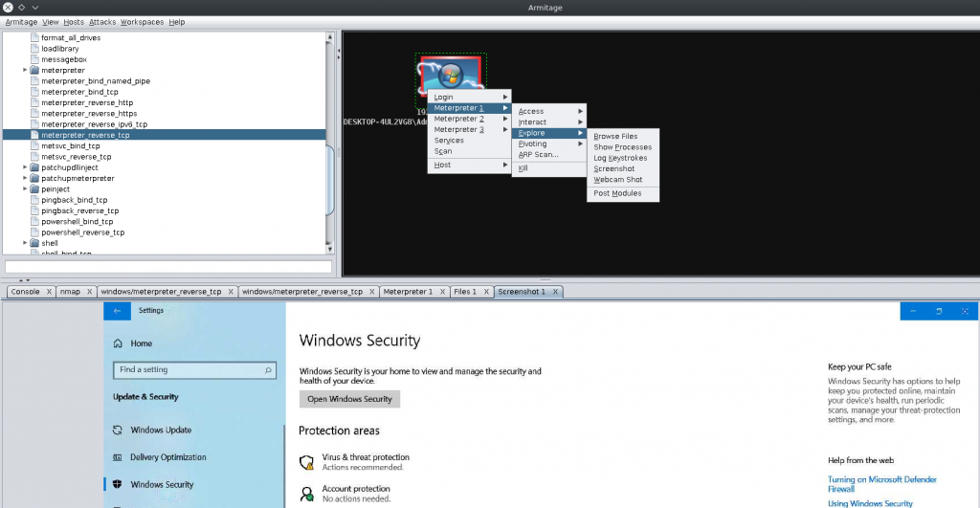Expand the patchupdllinject tree node
Screen dimensions: 980x508
click(25, 167)
